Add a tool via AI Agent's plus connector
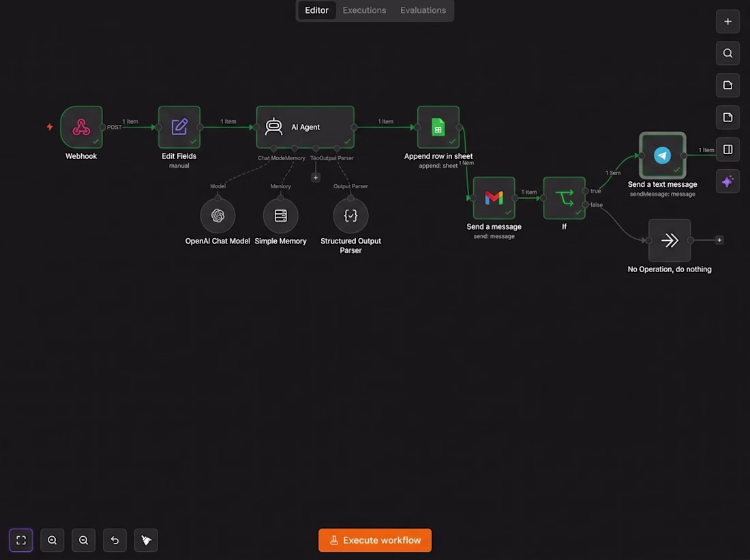Screen dimensions: 750x560 (316, 177)
